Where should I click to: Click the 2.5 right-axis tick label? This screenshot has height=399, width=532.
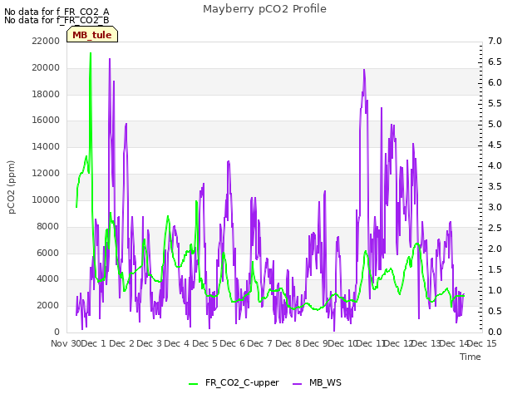pos(495,228)
